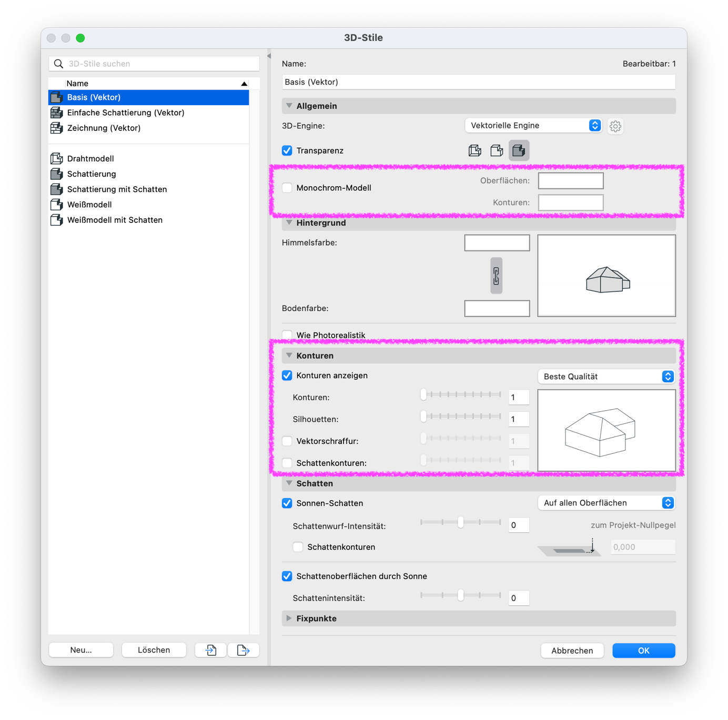Screen dimensions: 728x720
Task: Confirm with the OK button
Action: pos(644,651)
